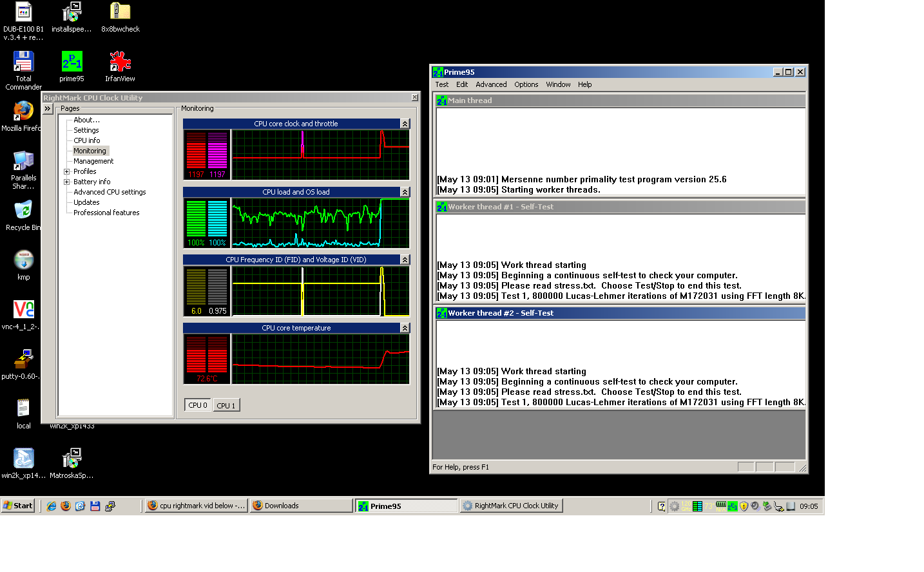Select the 8x8bwcheck desktop folder icon
This screenshot has height=572, width=924.
pyautogui.click(x=120, y=17)
